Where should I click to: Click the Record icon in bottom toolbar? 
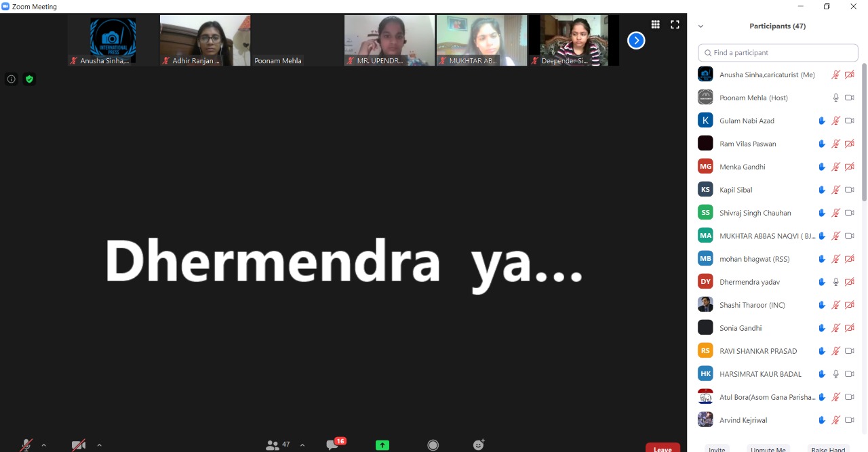point(433,445)
